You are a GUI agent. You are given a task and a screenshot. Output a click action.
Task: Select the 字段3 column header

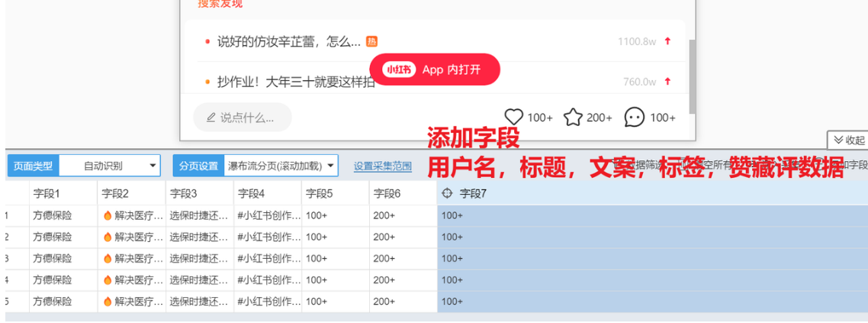click(200, 193)
